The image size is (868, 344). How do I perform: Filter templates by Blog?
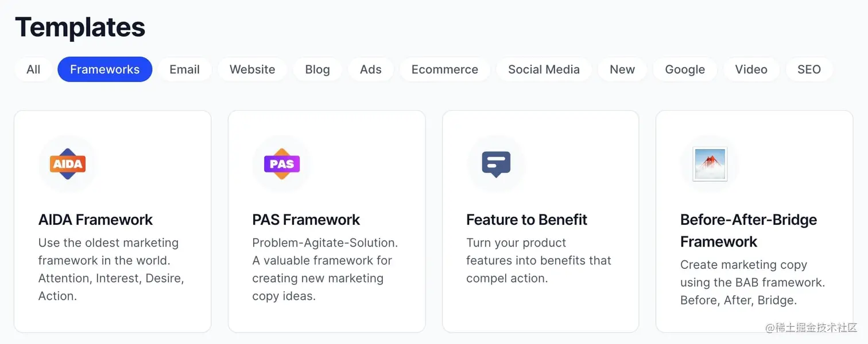pos(317,69)
